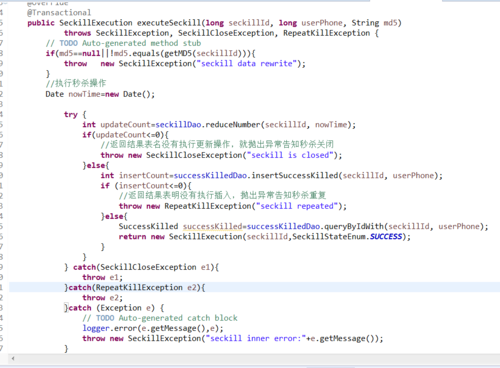Click the 'try {' statement
This screenshot has height=368, width=500.
pos(75,115)
